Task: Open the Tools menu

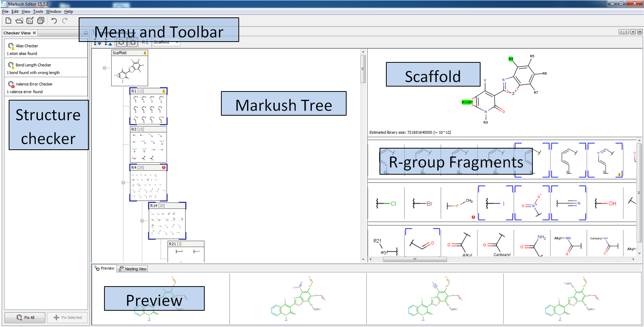Action: tap(38, 11)
